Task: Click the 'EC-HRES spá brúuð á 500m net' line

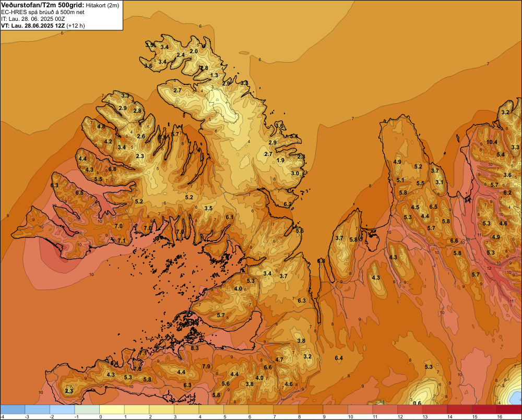Action: pyautogui.click(x=43, y=12)
